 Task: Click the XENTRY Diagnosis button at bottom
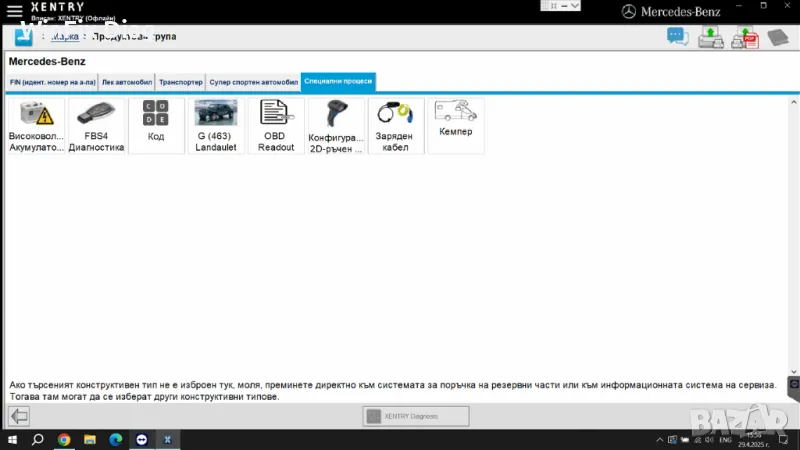tap(415, 416)
